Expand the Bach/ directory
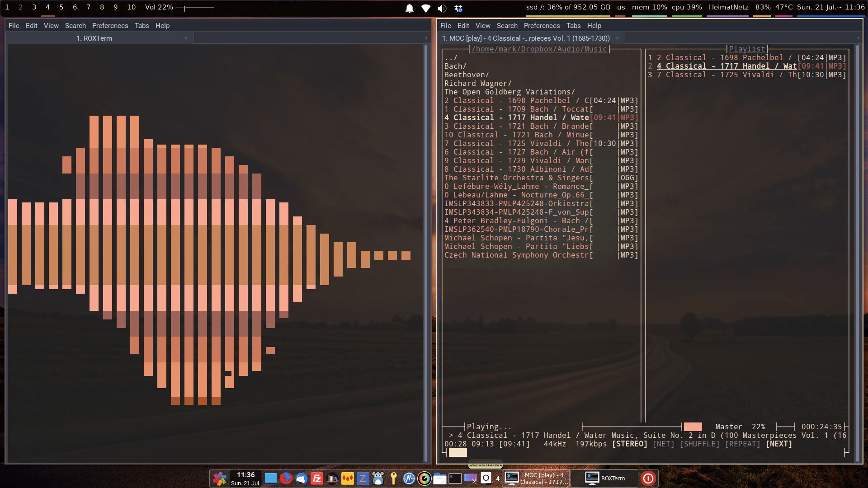868x488 pixels. click(455, 66)
